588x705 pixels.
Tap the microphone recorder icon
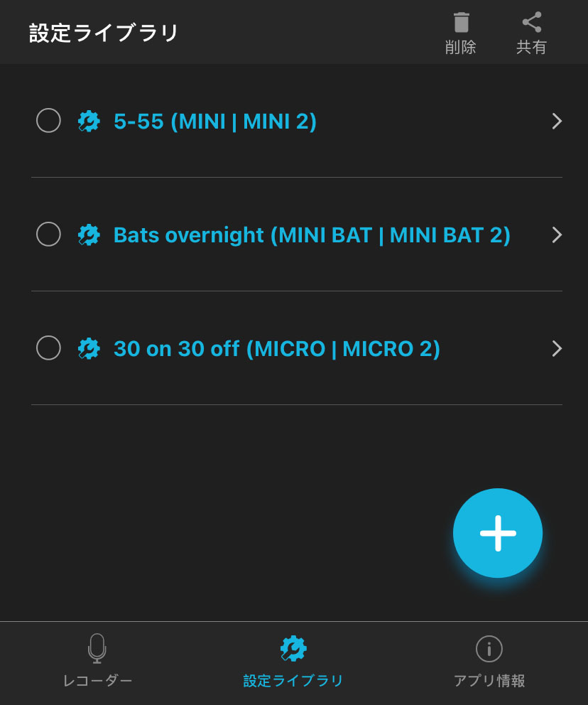(x=97, y=648)
